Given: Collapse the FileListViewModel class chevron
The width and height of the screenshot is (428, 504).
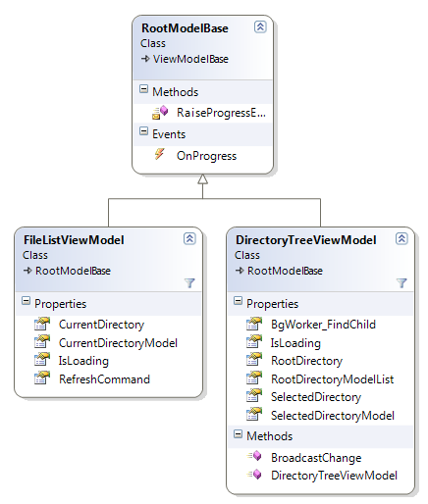Looking at the screenshot, I should point(189,238).
